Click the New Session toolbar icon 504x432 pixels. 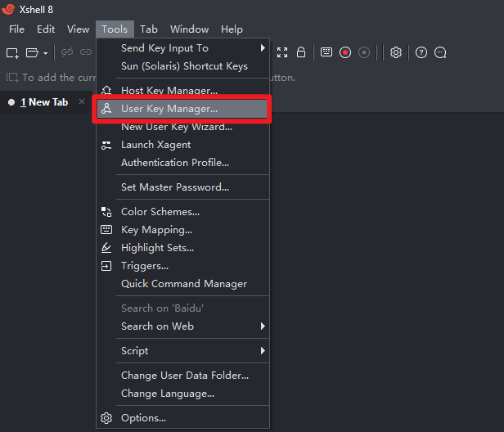pos(12,52)
